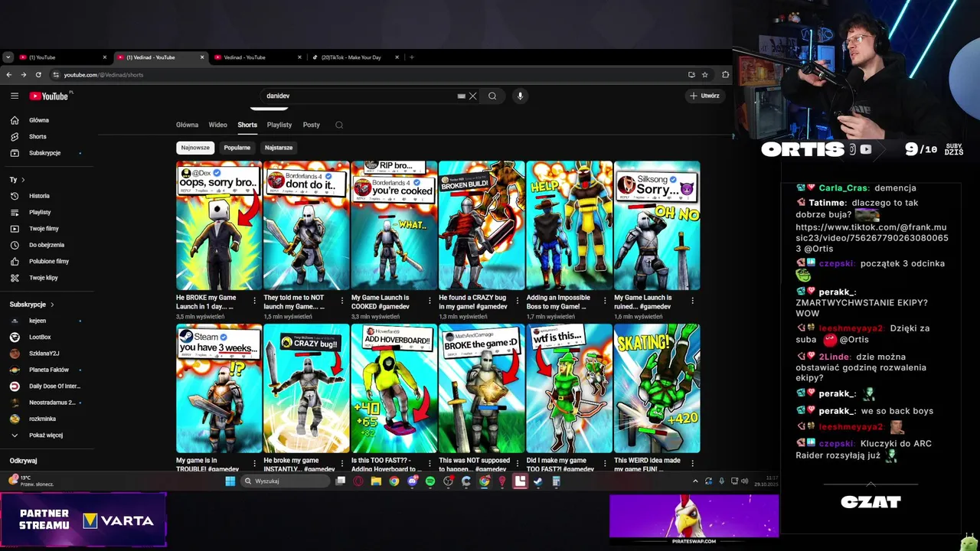Select the Najstarsze sort chip
This screenshot has width=980, height=551.
tap(279, 148)
